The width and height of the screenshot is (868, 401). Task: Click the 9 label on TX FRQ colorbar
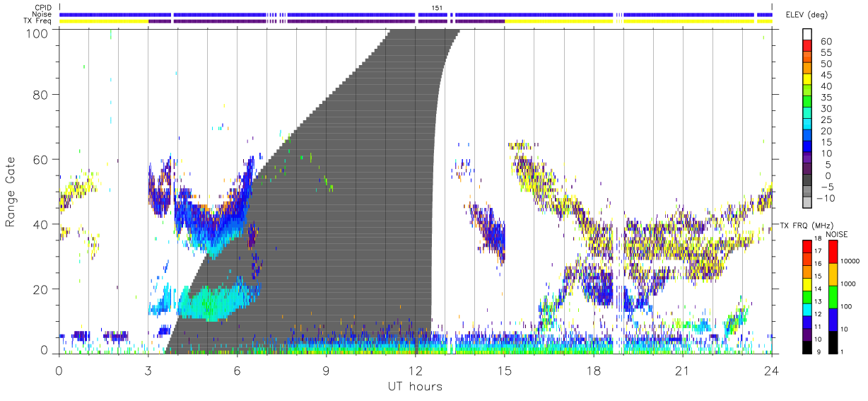819,351
